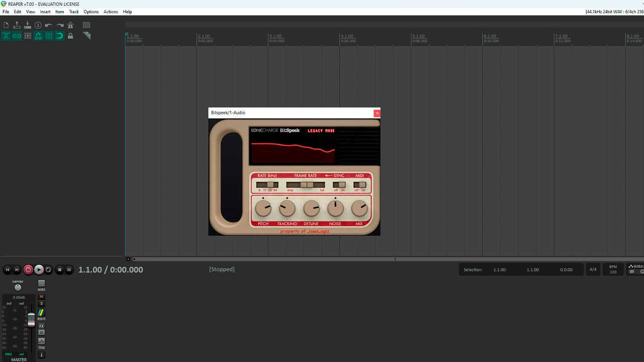
Task: Click the BPM 120 tempo field
Action: tap(613, 270)
